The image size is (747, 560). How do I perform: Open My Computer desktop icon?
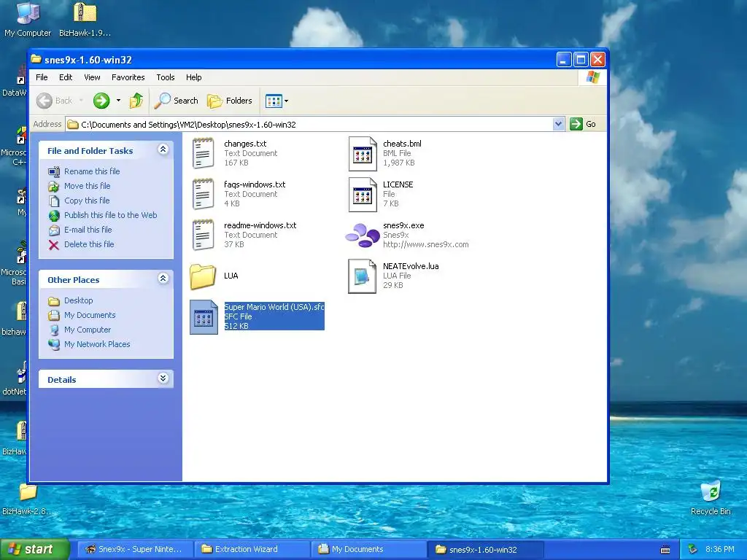click(x=28, y=19)
